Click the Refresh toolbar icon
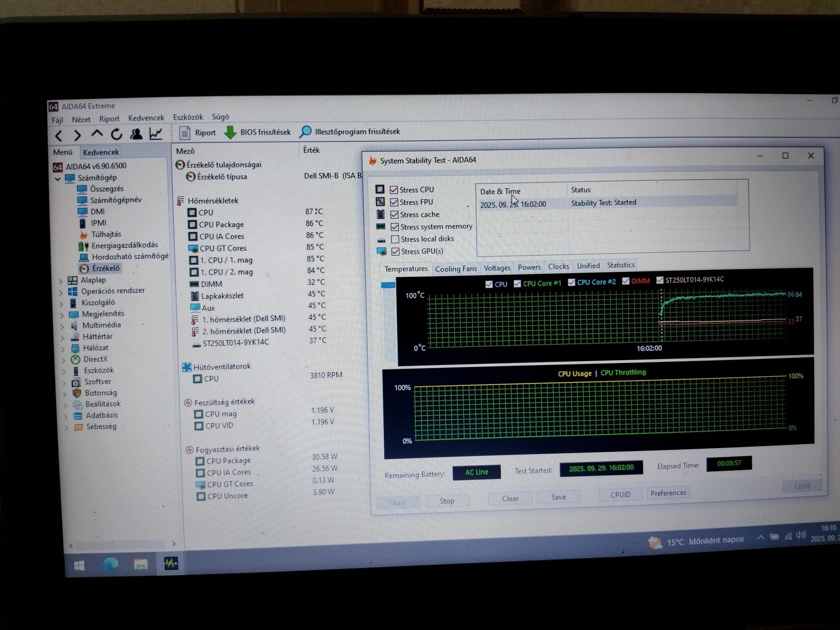Image resolution: width=840 pixels, height=630 pixels. 117,134
